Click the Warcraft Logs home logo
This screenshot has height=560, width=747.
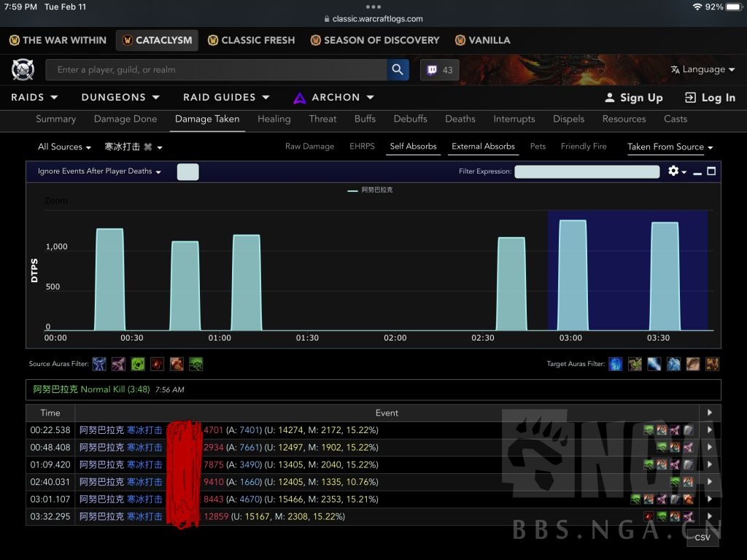[23, 70]
